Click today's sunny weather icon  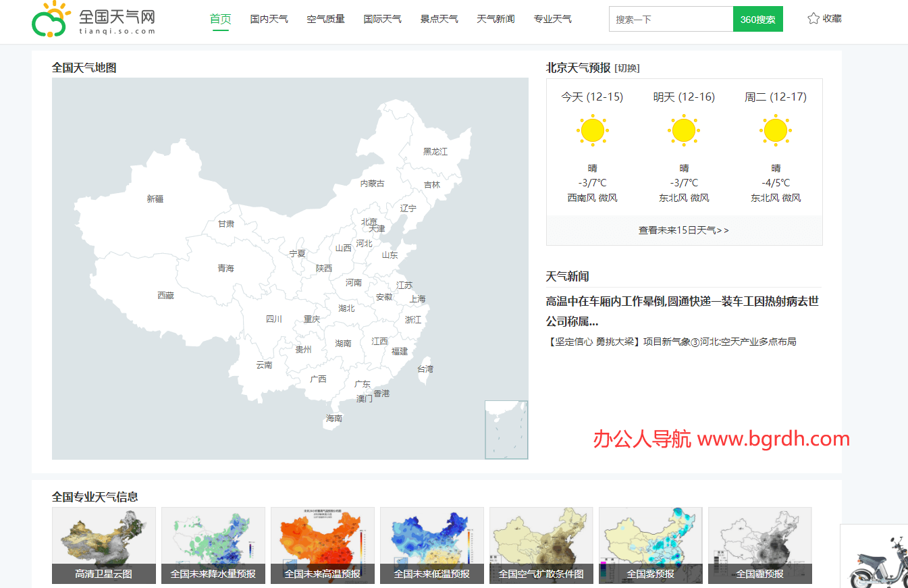[x=592, y=130]
